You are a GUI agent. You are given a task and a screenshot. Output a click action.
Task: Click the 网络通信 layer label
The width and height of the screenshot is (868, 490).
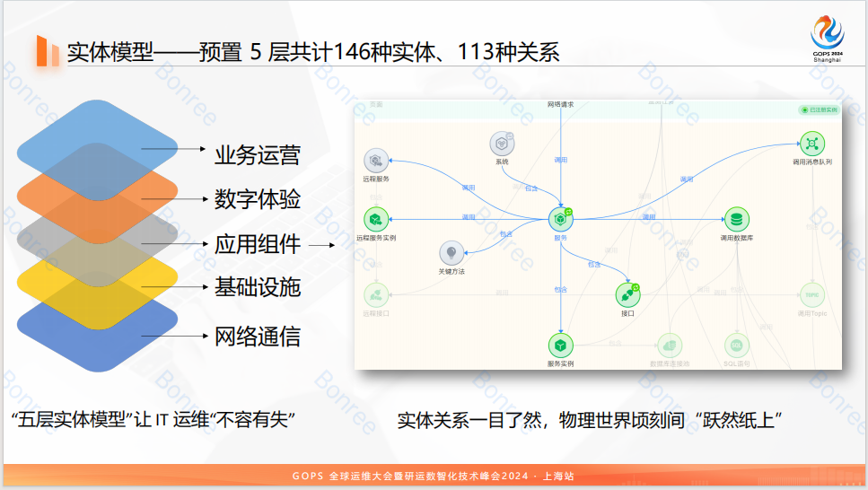tap(258, 337)
